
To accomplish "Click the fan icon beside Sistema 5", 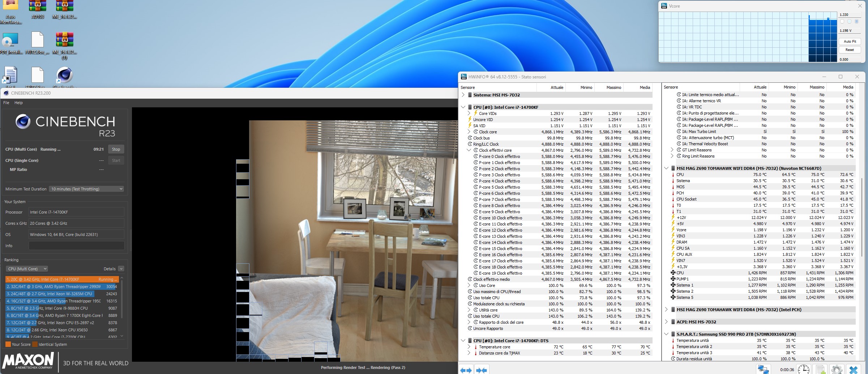I will (x=673, y=297).
